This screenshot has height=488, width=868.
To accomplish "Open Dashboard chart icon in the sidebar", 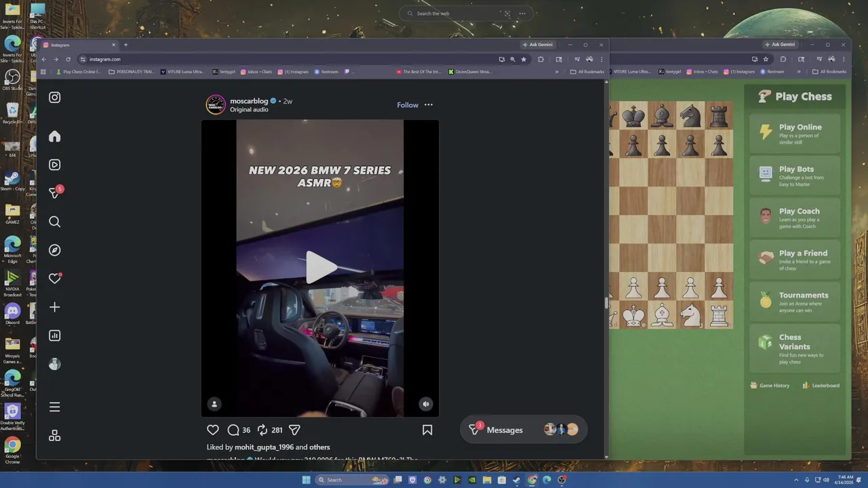I will [x=55, y=335].
